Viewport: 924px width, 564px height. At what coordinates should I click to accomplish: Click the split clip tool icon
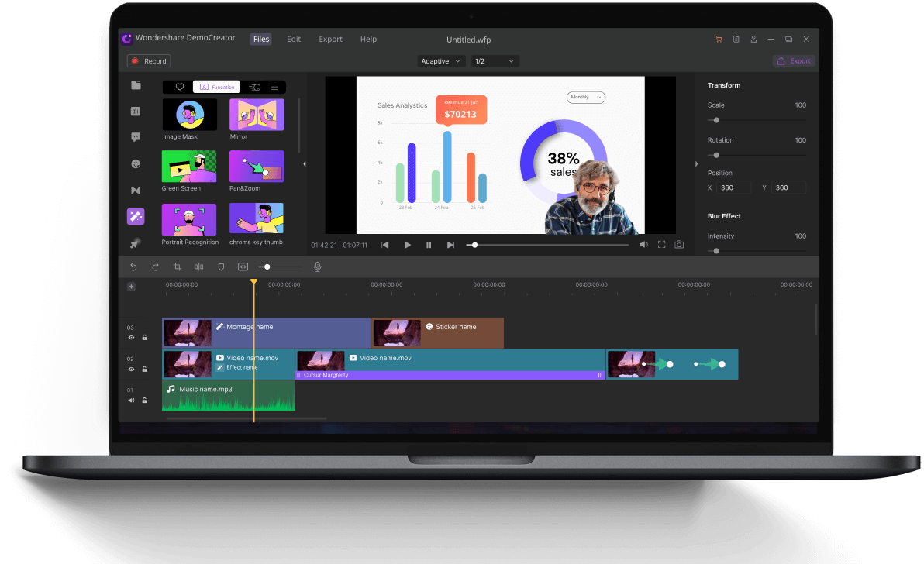tap(199, 267)
